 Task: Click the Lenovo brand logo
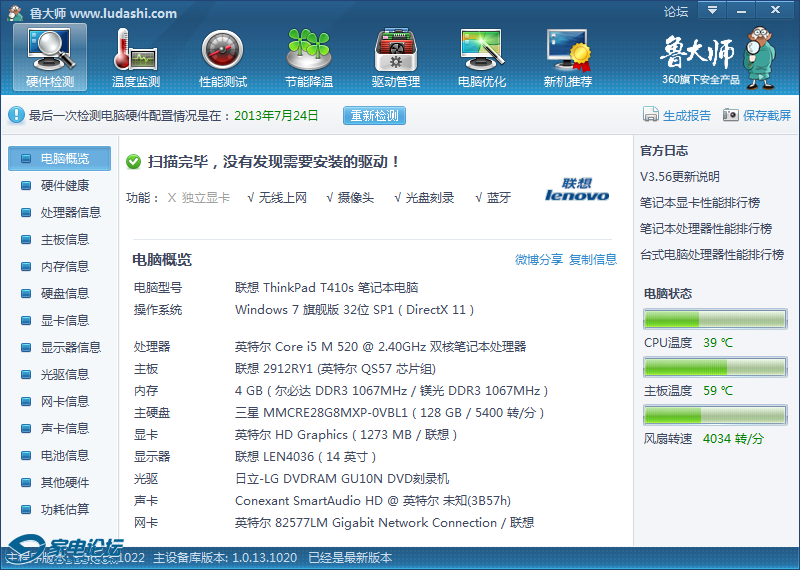click(x=577, y=189)
